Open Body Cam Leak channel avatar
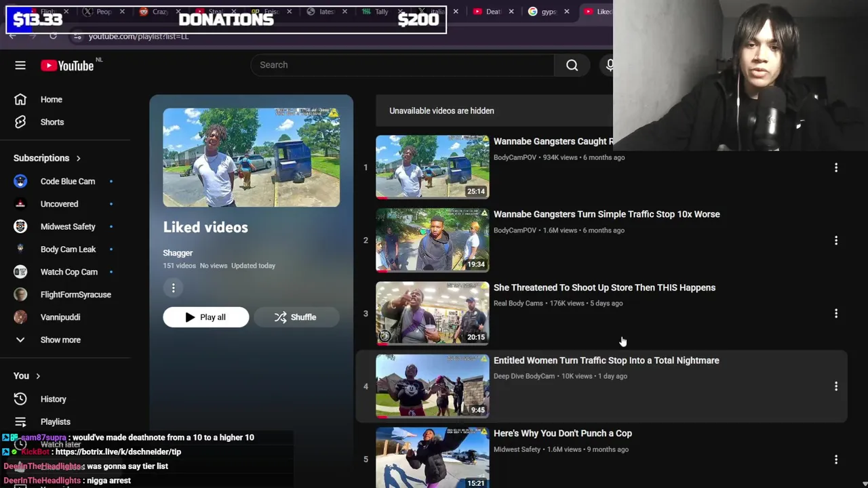Image resolution: width=868 pixels, height=488 pixels. 20,249
